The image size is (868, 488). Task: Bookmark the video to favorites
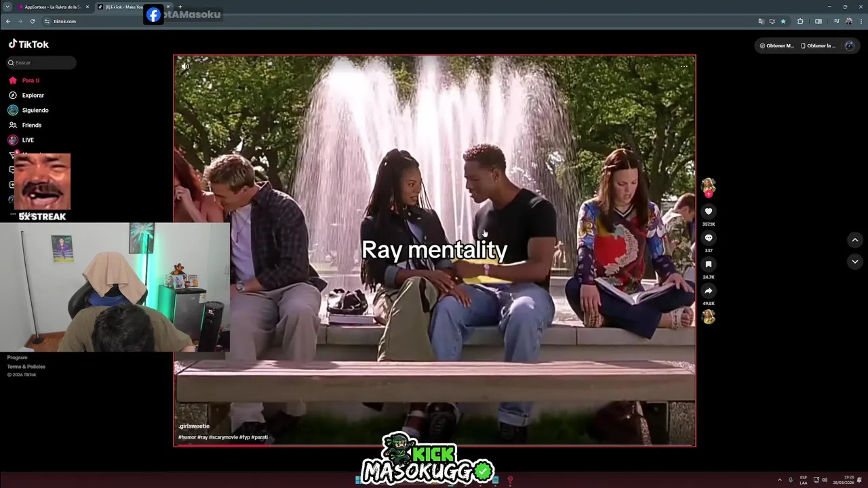(x=708, y=264)
